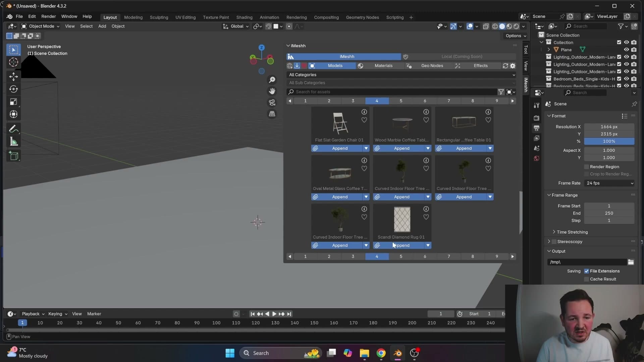644x362 pixels.
Task: Activate the Move tool
Action: tap(13, 76)
